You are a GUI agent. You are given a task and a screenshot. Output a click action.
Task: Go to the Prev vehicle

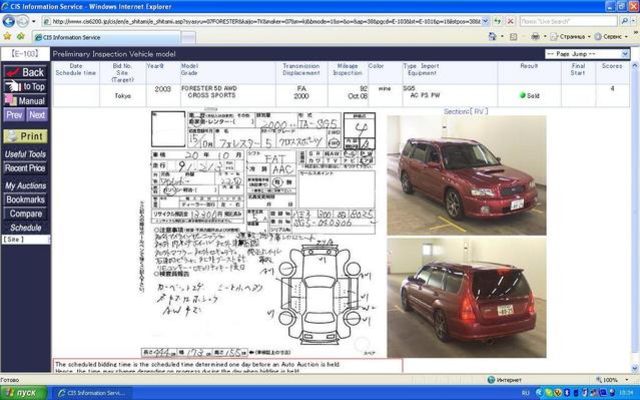[x=14, y=115]
